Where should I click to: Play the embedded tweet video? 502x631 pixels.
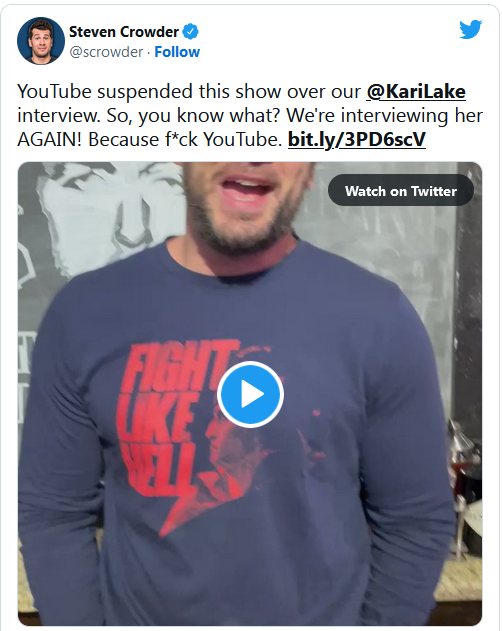250,394
